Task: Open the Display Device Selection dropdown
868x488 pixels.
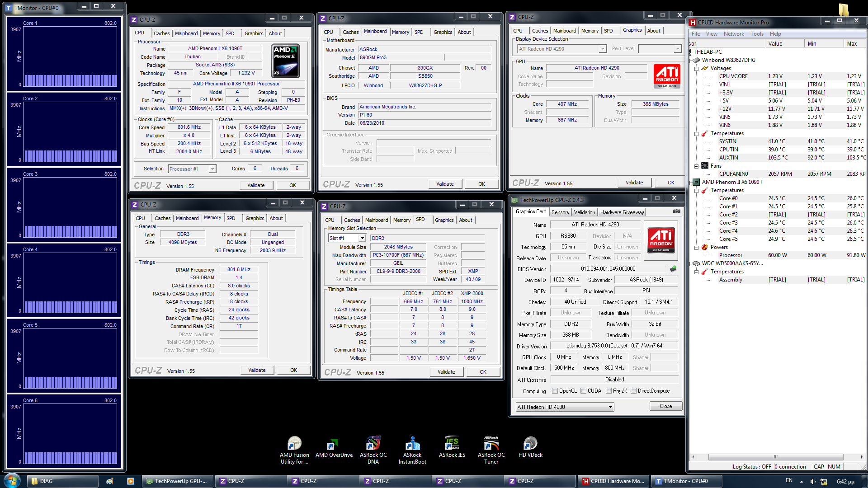Action: (x=561, y=49)
